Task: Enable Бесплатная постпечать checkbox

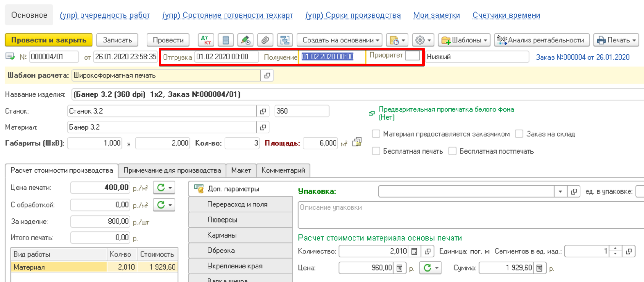Action: pyautogui.click(x=452, y=151)
